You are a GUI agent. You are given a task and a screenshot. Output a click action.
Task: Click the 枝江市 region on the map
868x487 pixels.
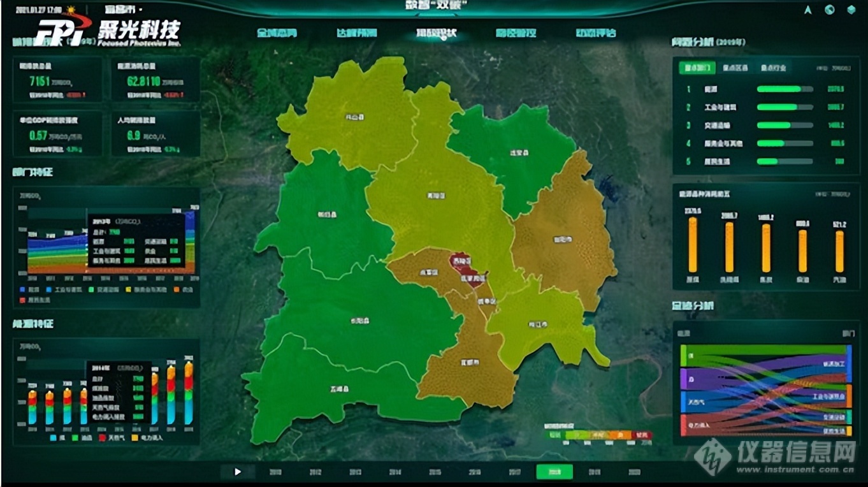click(x=538, y=324)
